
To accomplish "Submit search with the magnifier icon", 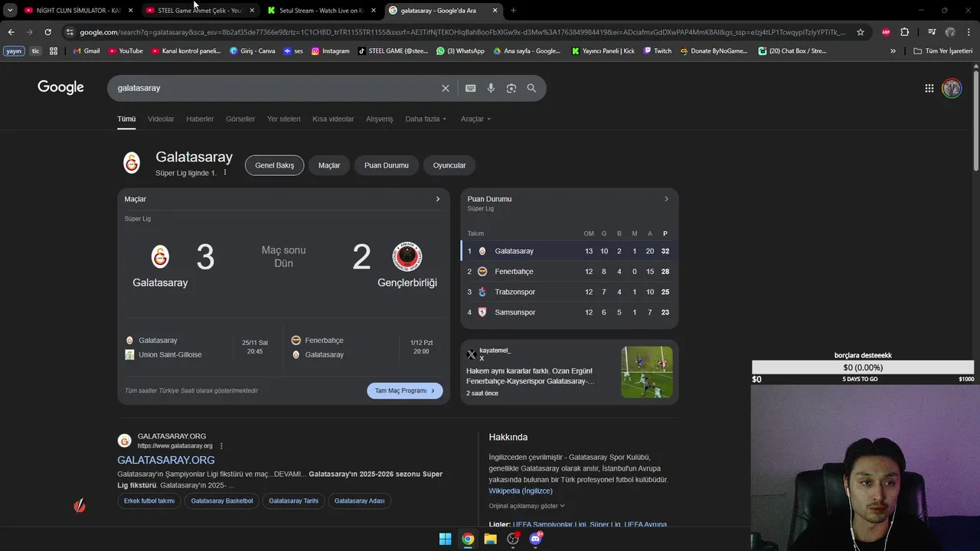I will (x=531, y=88).
